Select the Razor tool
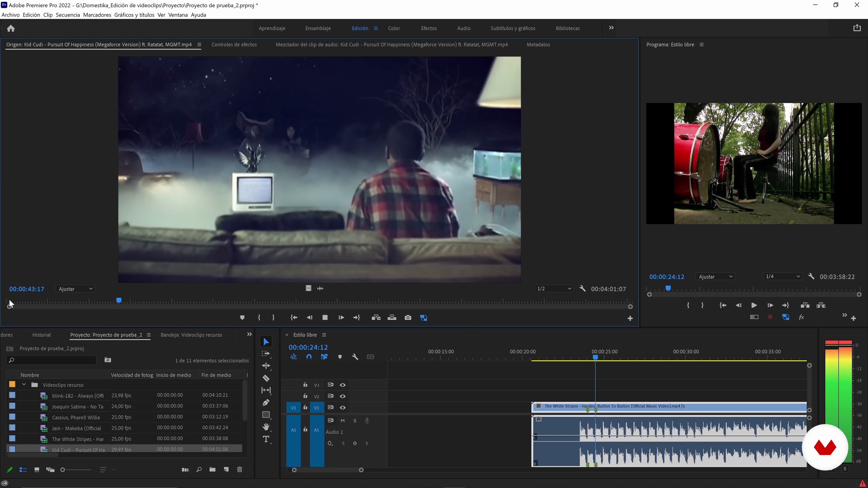 pyautogui.click(x=266, y=378)
